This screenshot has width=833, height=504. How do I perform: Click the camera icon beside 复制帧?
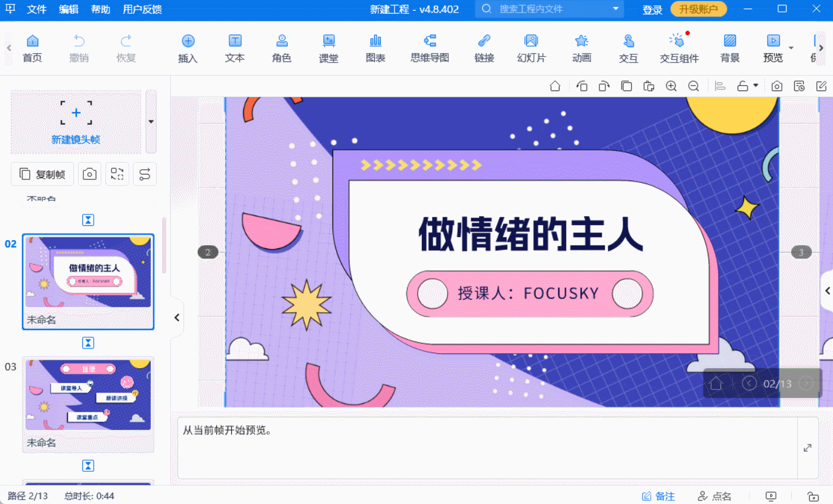[x=89, y=174]
